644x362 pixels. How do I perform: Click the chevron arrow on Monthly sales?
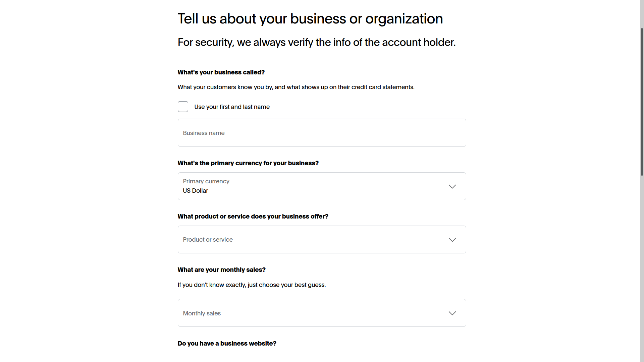click(452, 313)
